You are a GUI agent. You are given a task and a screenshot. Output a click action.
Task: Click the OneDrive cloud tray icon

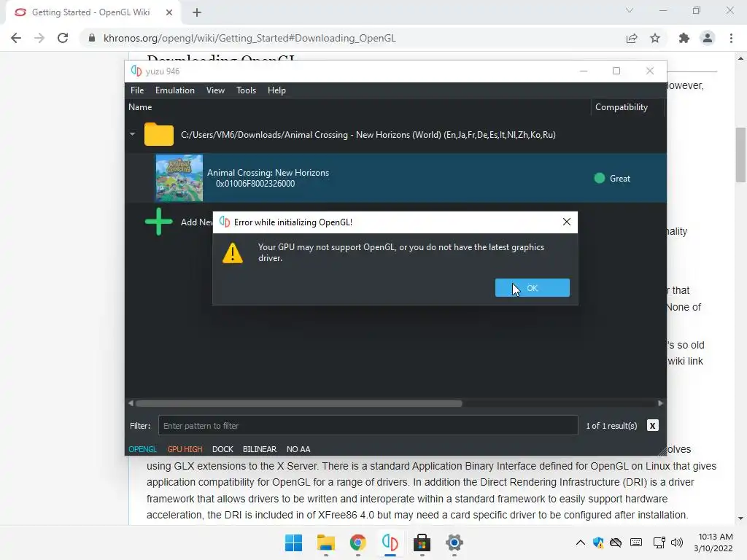[616, 542]
